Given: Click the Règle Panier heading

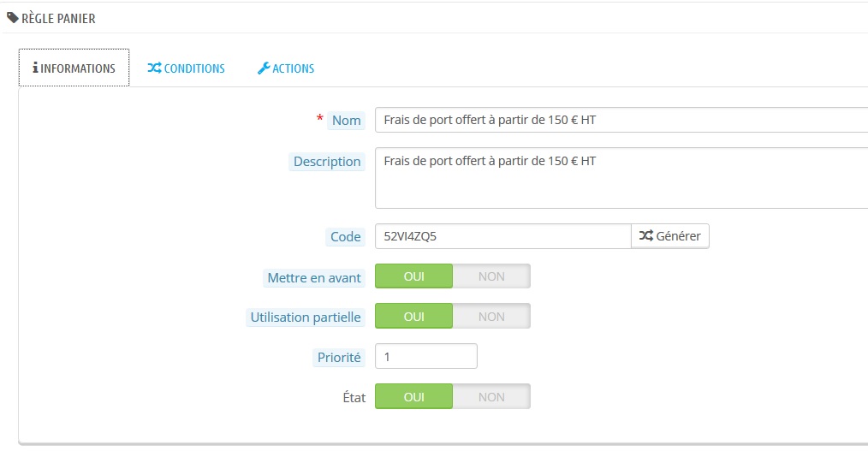Looking at the screenshot, I should pyautogui.click(x=58, y=18).
